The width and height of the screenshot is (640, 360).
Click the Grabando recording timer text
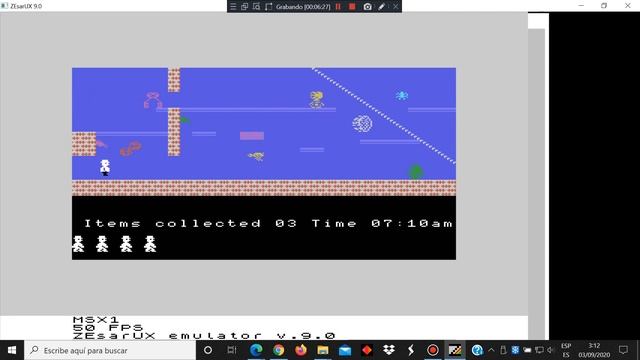click(x=303, y=7)
